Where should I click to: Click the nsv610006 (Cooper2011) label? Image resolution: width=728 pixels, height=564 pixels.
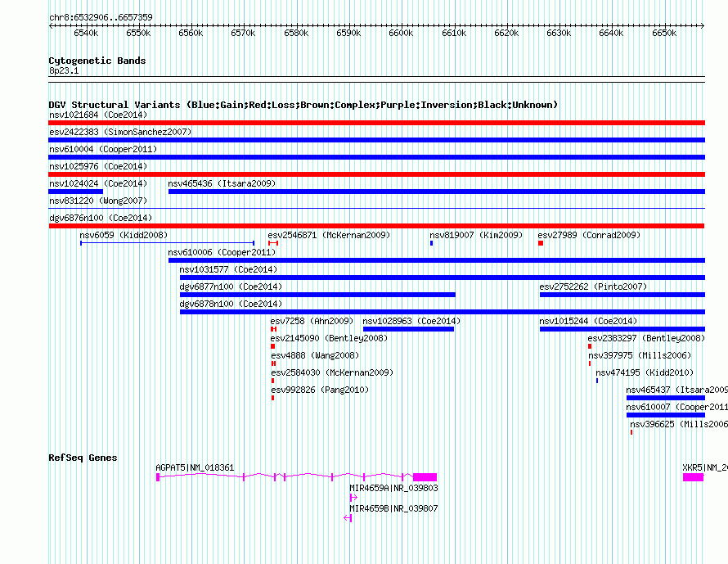click(222, 252)
